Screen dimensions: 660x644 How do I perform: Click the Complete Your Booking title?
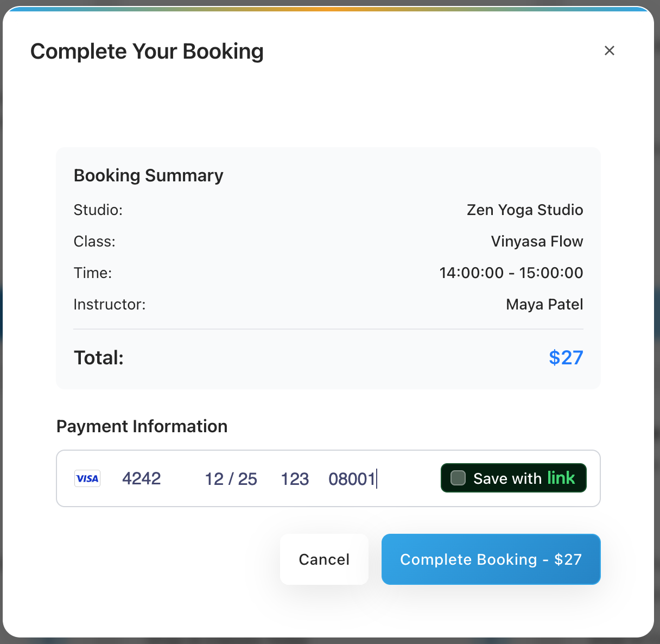147,51
